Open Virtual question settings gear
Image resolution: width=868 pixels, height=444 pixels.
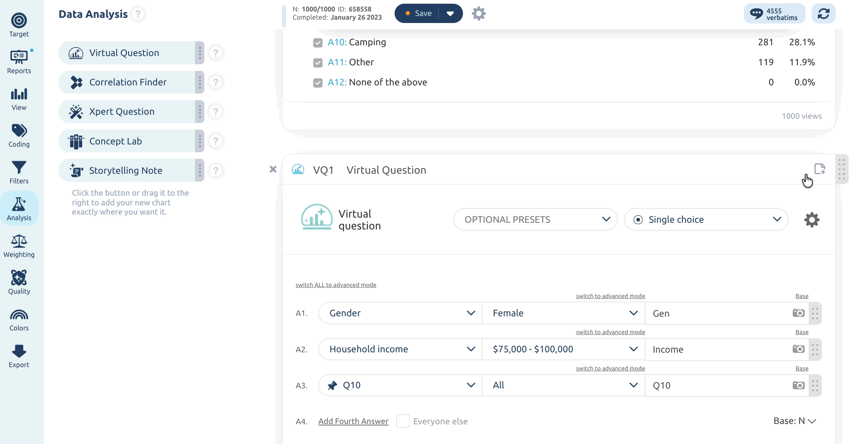[x=812, y=220]
